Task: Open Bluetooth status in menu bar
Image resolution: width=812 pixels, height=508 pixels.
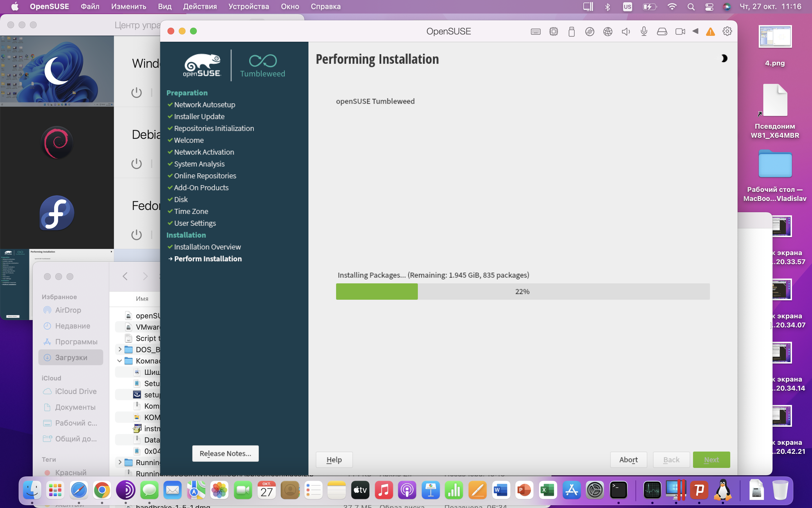Action: (607, 7)
